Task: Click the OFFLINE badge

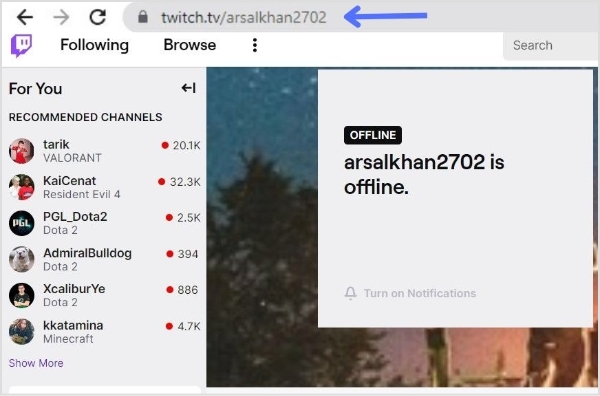Action: point(373,135)
